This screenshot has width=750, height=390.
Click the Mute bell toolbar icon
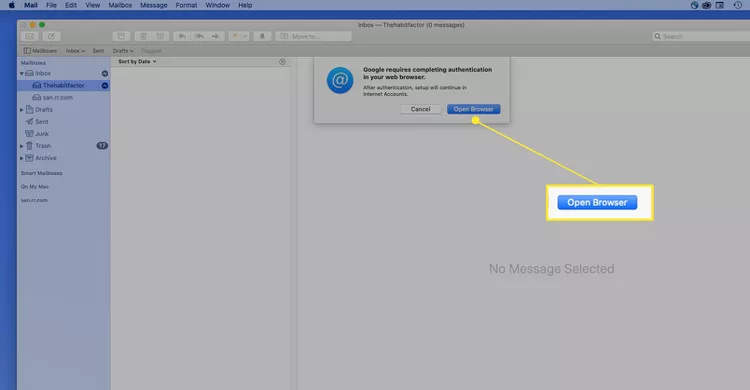pyautogui.click(x=262, y=36)
